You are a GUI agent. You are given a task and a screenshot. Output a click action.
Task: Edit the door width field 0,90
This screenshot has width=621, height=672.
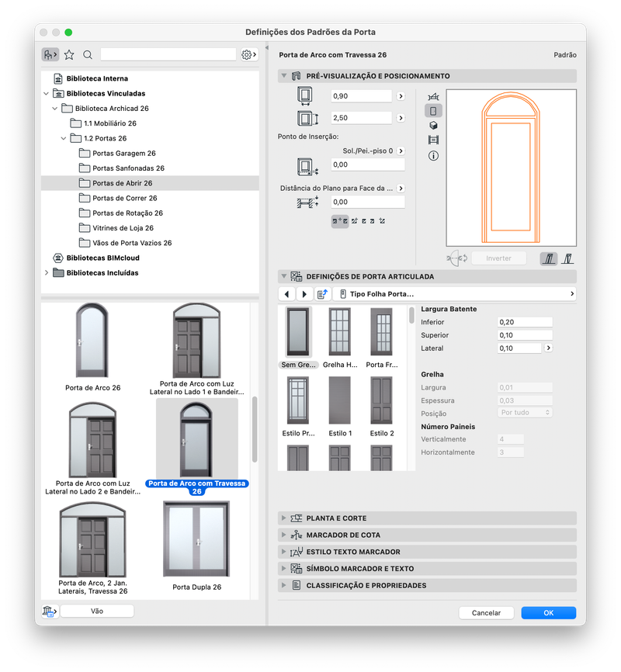click(x=361, y=96)
